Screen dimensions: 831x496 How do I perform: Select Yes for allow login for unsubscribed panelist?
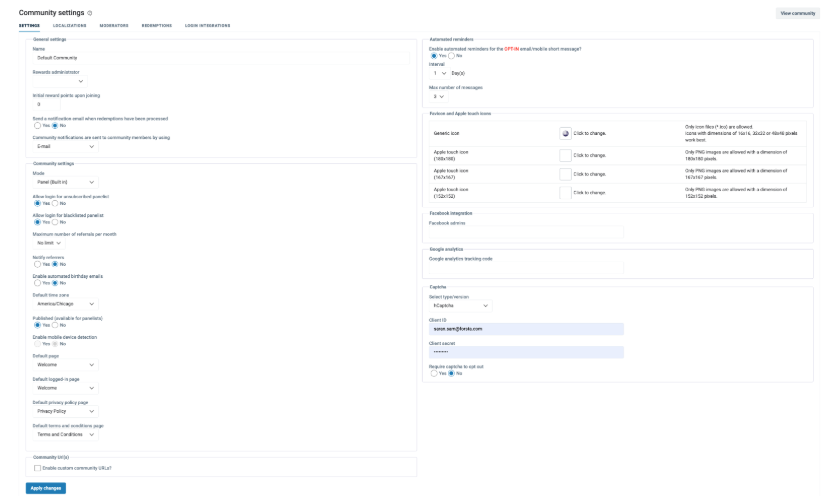[x=37, y=203]
